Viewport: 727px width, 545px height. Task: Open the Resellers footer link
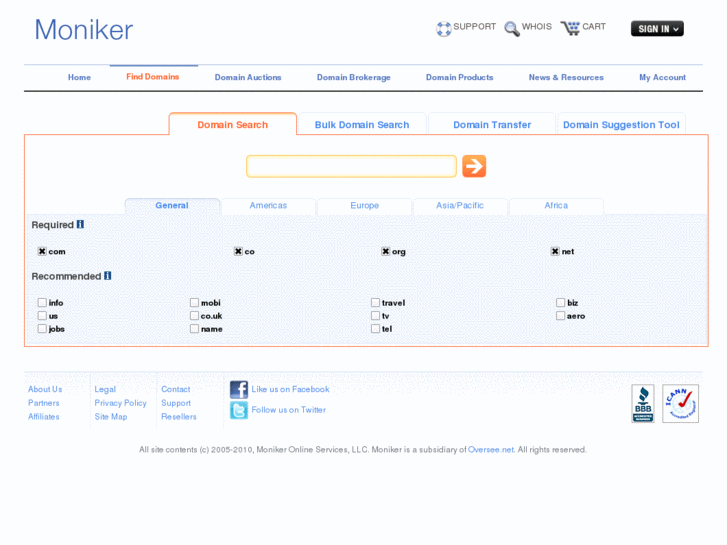point(179,417)
